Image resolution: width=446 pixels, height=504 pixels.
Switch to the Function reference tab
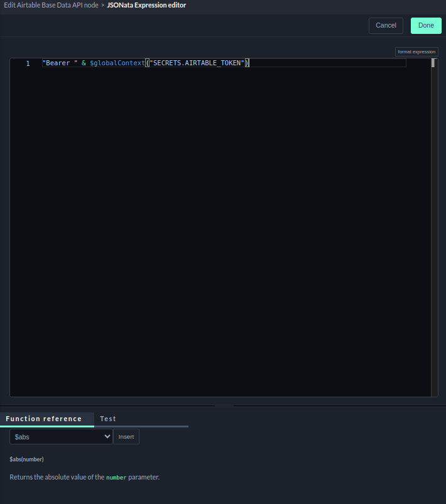[x=44, y=419]
